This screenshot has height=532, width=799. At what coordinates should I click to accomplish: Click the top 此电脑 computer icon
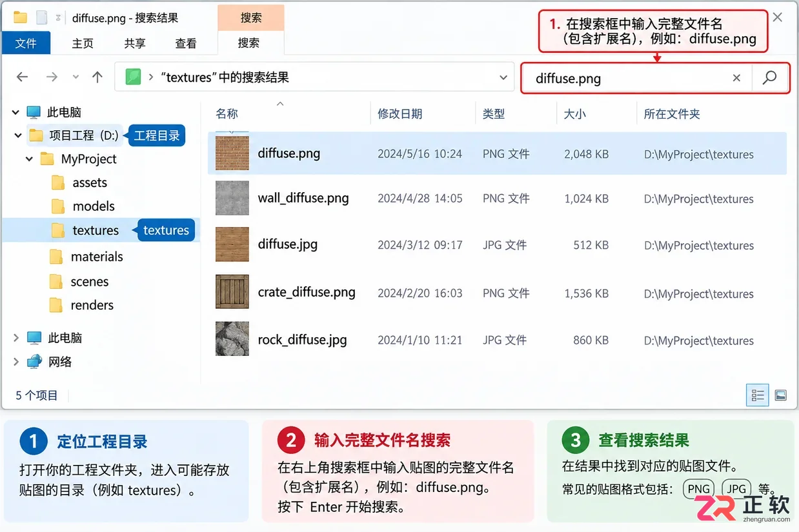[34, 112]
